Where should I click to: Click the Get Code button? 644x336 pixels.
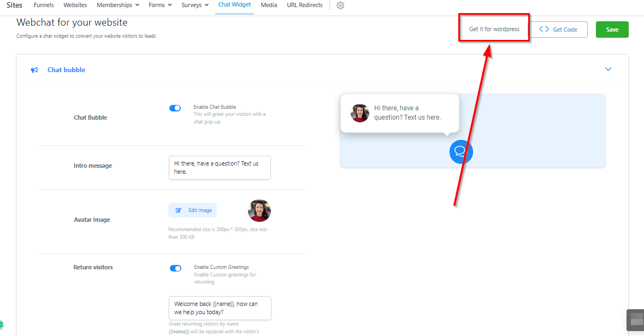coord(559,30)
